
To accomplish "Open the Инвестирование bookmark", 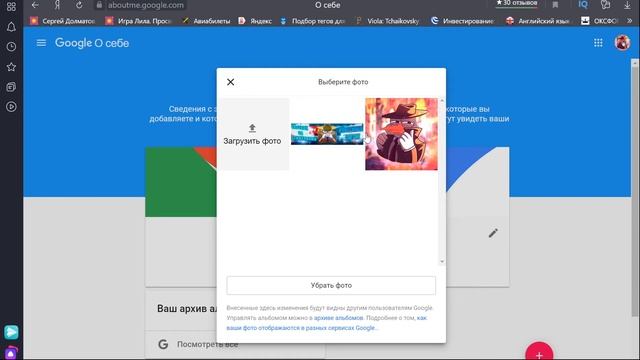I will click(x=462, y=21).
